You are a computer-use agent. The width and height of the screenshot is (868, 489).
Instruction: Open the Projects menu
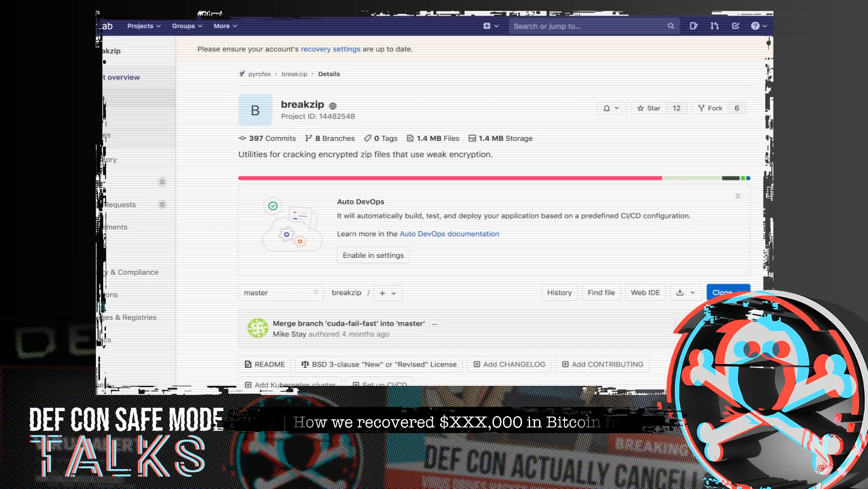pos(144,26)
